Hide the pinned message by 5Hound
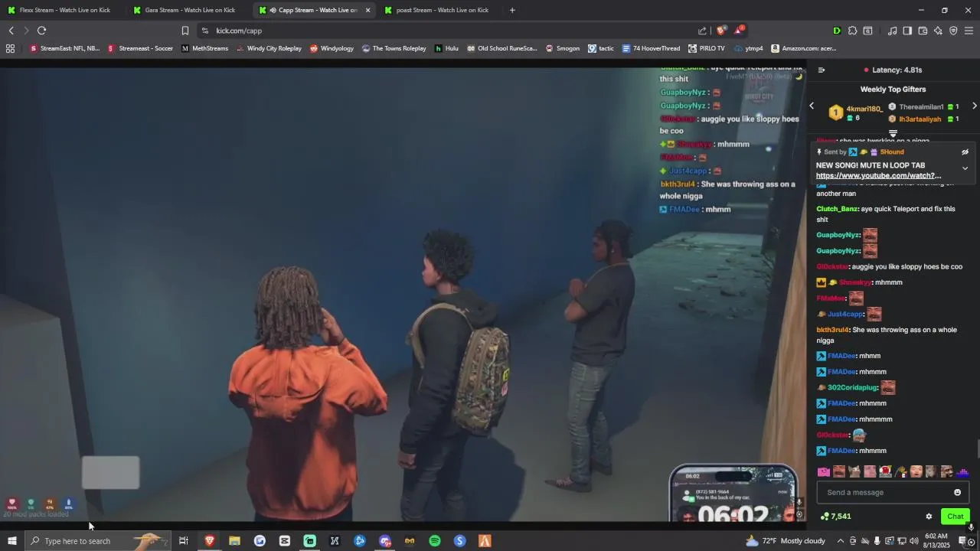Screen dimensions: 980x551 tap(965, 152)
